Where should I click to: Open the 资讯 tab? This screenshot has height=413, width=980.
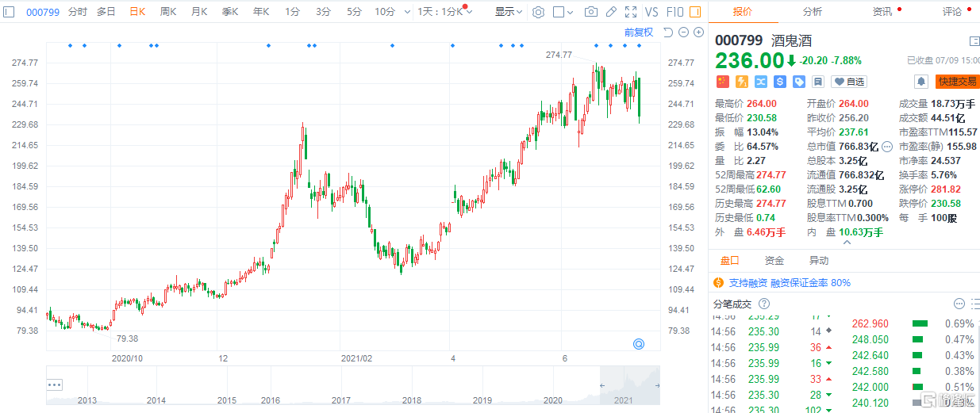pyautogui.click(x=882, y=12)
